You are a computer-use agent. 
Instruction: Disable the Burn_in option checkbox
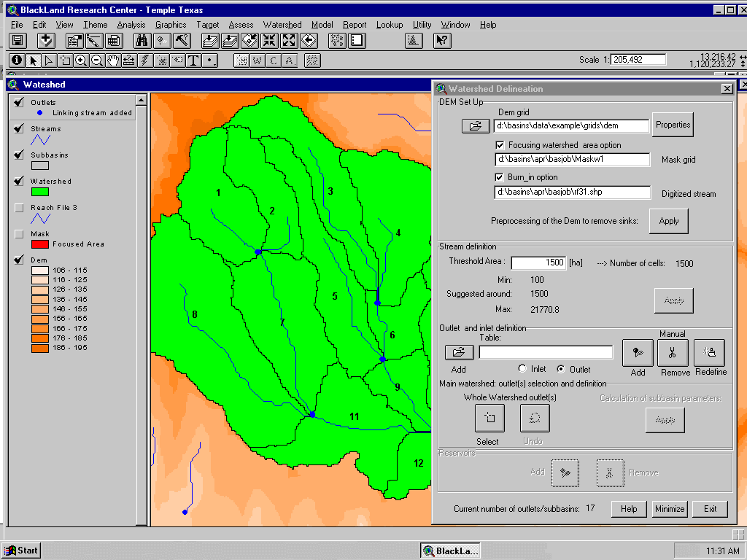[500, 177]
